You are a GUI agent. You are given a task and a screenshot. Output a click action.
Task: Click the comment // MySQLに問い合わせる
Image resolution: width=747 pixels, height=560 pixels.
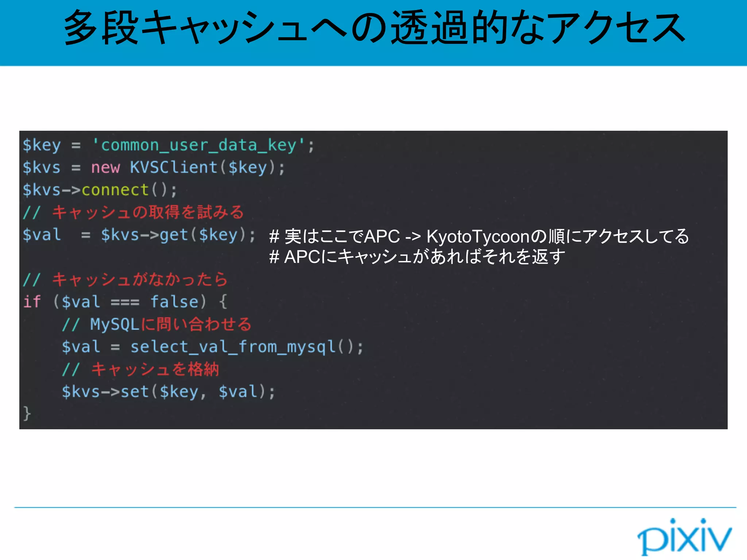[157, 324]
